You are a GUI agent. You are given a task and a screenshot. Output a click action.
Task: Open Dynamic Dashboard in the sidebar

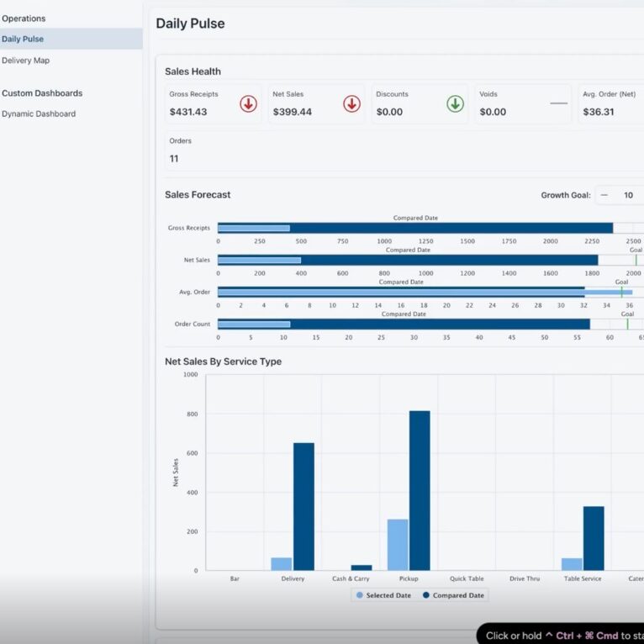tap(39, 113)
